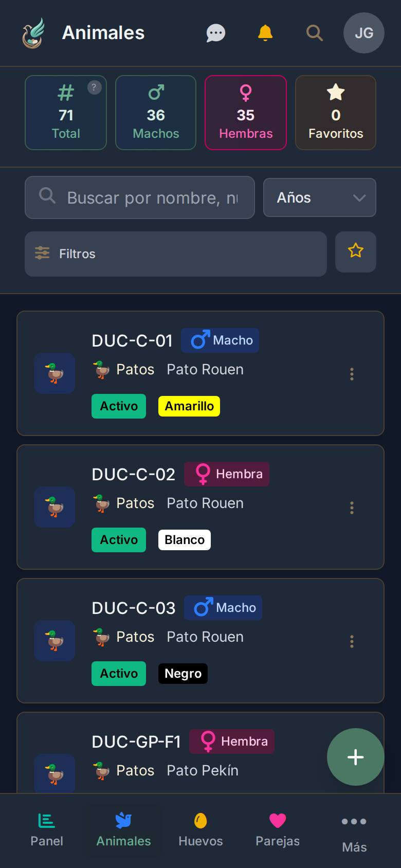401x868 pixels.
Task: Open the Años dropdown
Action: pyautogui.click(x=319, y=197)
